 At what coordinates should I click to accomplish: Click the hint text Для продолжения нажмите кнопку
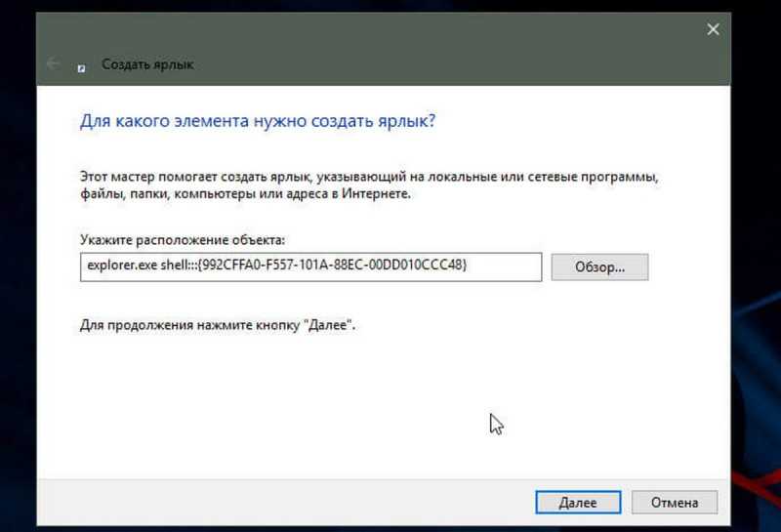[x=218, y=325]
